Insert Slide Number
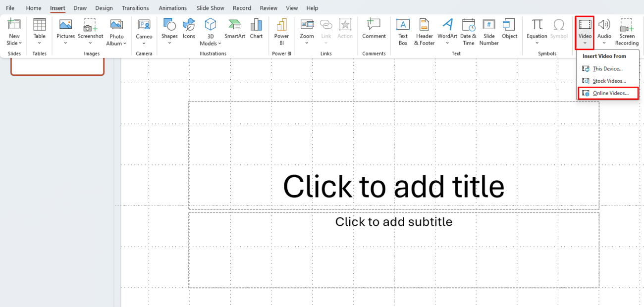This screenshot has width=644, height=307. (x=489, y=32)
